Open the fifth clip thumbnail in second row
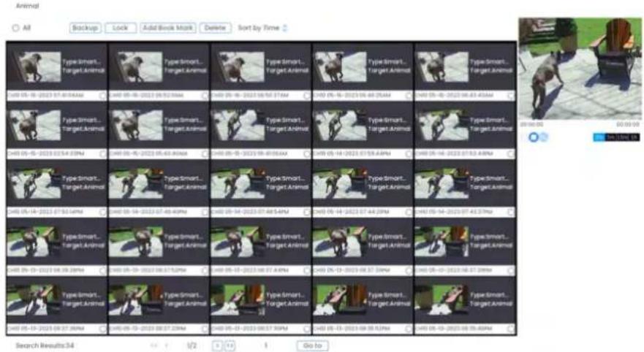 442,125
